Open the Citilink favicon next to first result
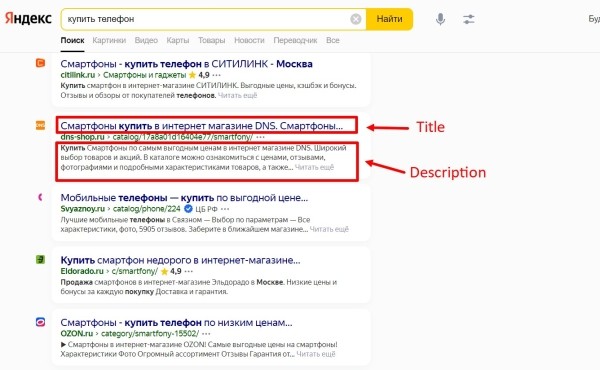 40,63
